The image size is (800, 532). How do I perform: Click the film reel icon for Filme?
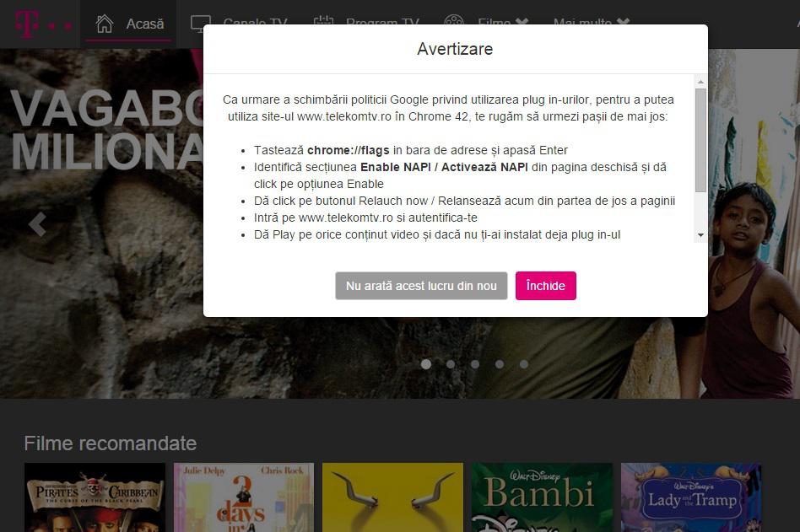[x=454, y=23]
